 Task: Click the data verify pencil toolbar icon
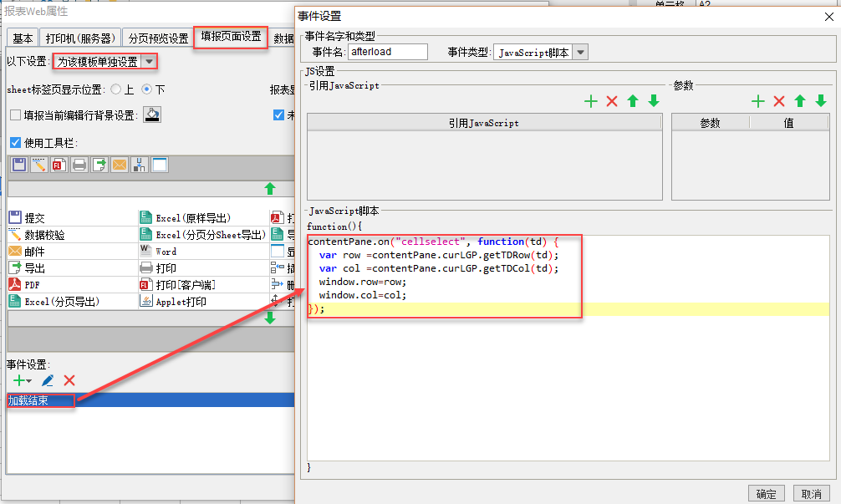coord(38,165)
